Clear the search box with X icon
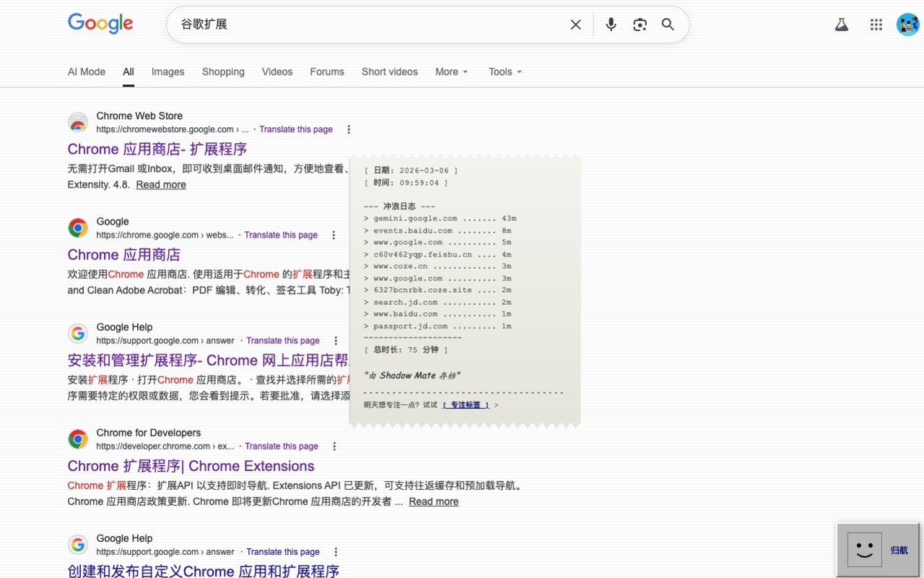This screenshot has height=578, width=924. [x=575, y=25]
